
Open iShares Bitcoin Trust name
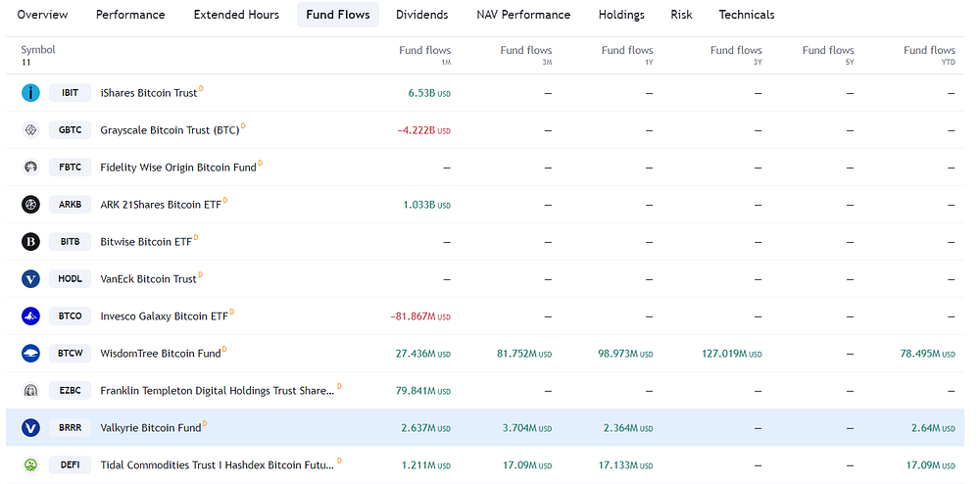(x=149, y=93)
